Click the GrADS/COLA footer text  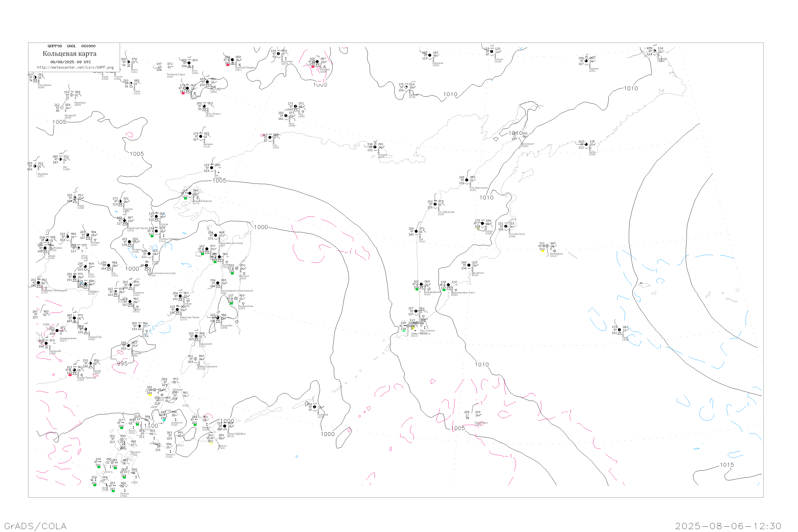pyautogui.click(x=35, y=526)
